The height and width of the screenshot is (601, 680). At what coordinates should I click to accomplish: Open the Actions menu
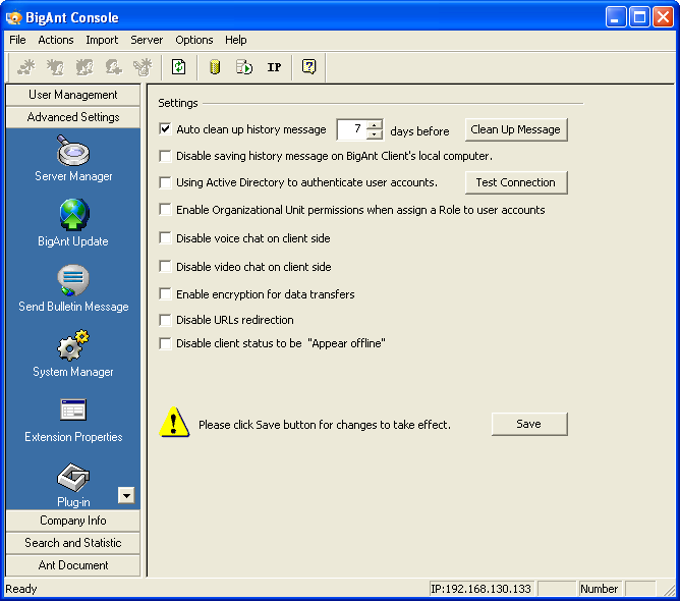[56, 40]
